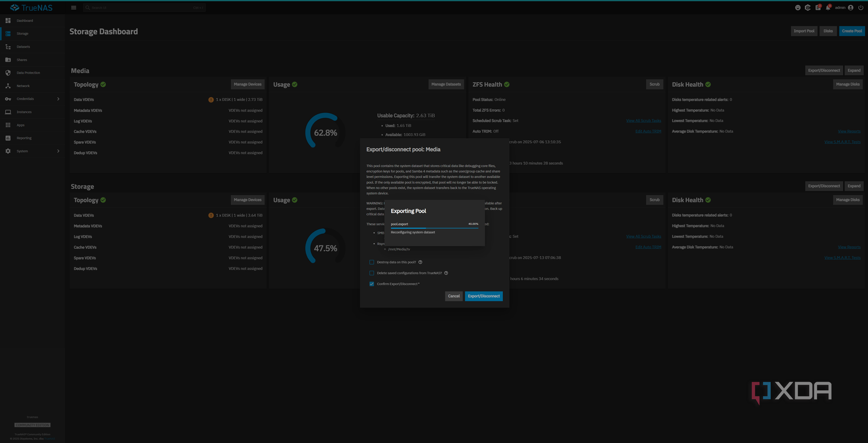Click the Storage sidebar icon
This screenshot has height=443, width=868.
click(x=8, y=34)
